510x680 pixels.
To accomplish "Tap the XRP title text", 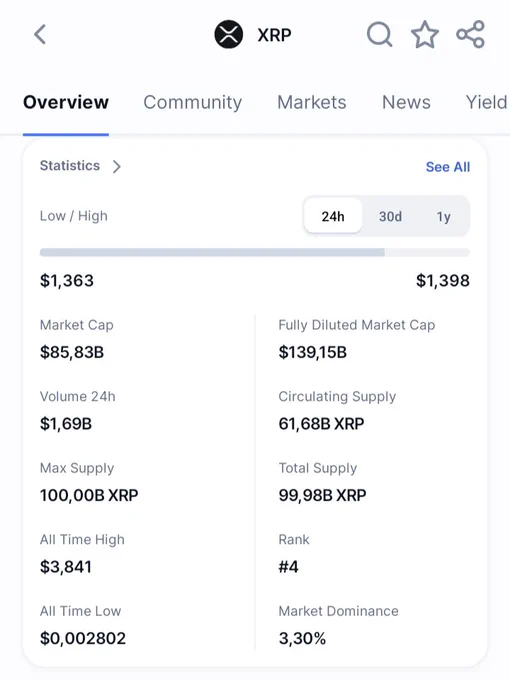I will click(x=275, y=35).
